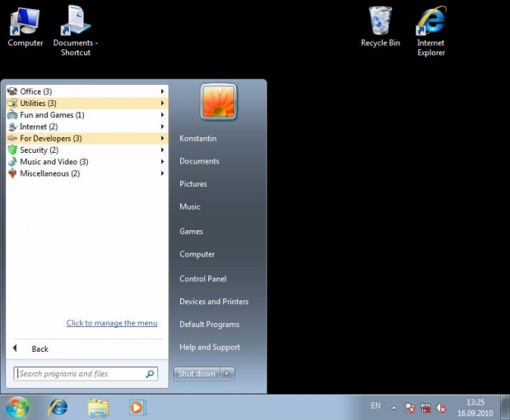The image size is (510, 420).
Task: Focus the Search programs and files box
Action: click(x=86, y=374)
